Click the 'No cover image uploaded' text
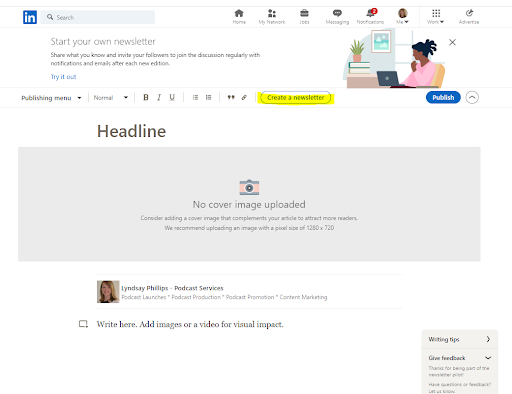 [249, 204]
